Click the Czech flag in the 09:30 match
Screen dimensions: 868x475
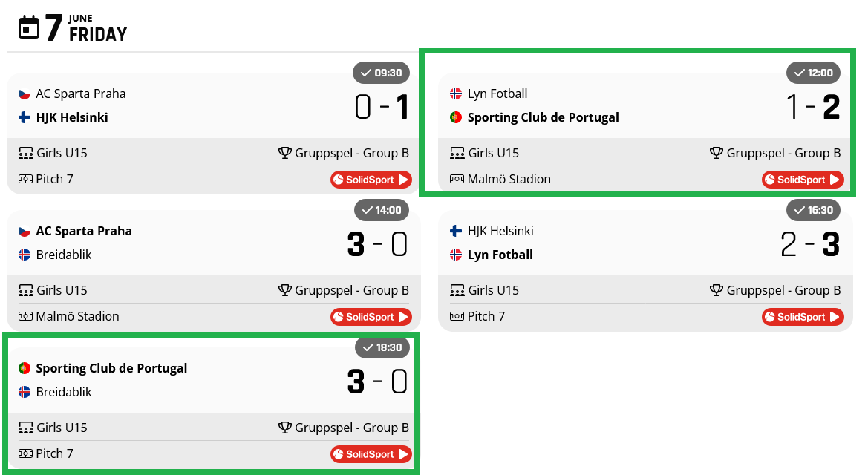pyautogui.click(x=25, y=94)
